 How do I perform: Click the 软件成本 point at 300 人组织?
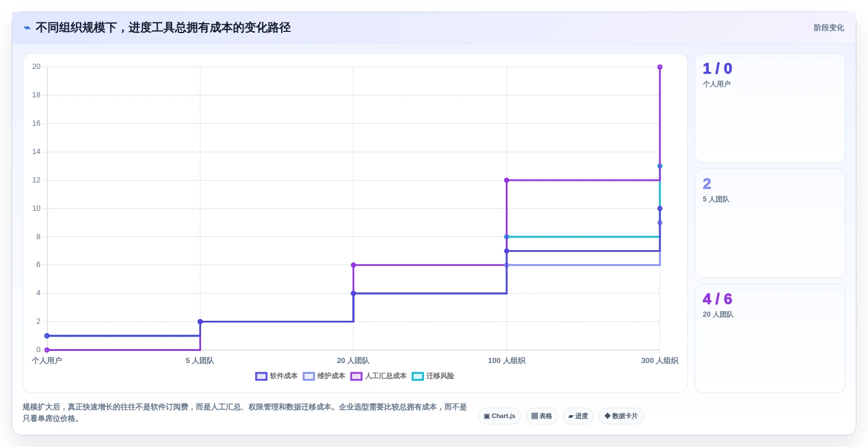659,208
